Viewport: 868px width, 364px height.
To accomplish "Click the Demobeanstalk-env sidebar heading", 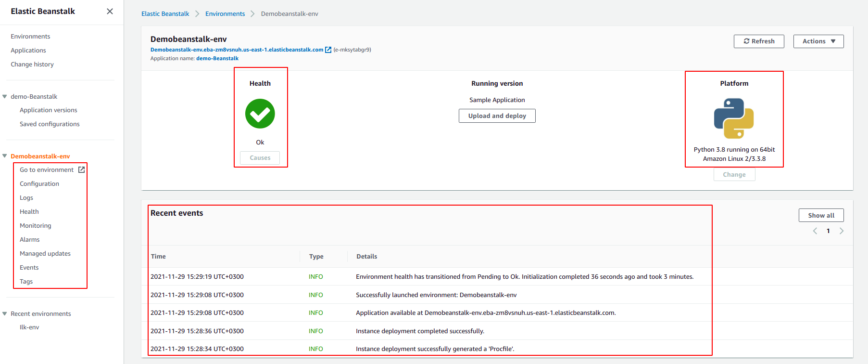I will click(40, 156).
